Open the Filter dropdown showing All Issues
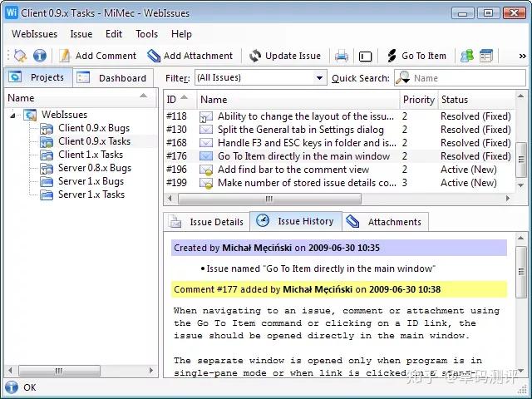 260,77
